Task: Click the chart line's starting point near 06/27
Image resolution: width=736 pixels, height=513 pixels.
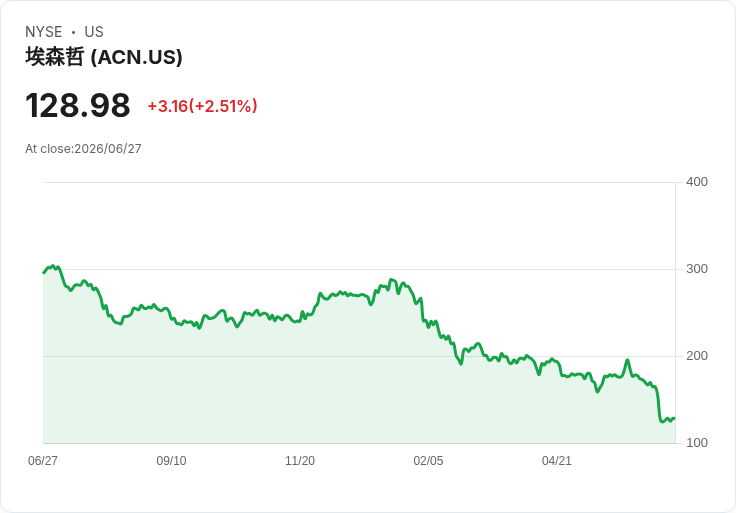Action: [44, 273]
